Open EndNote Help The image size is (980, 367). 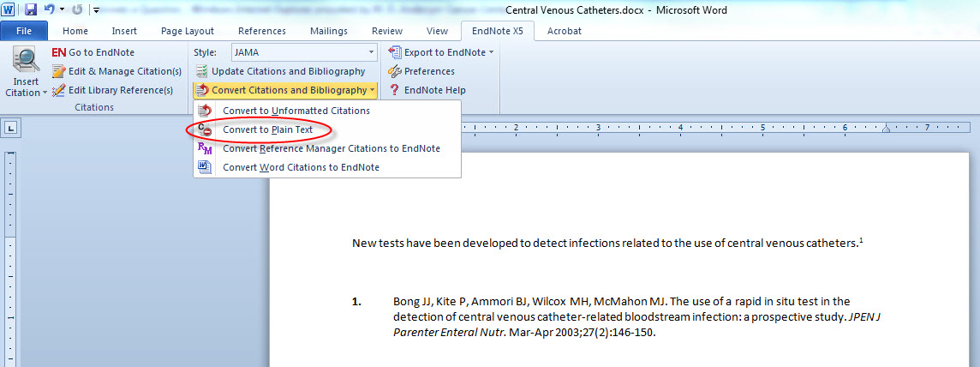point(427,90)
